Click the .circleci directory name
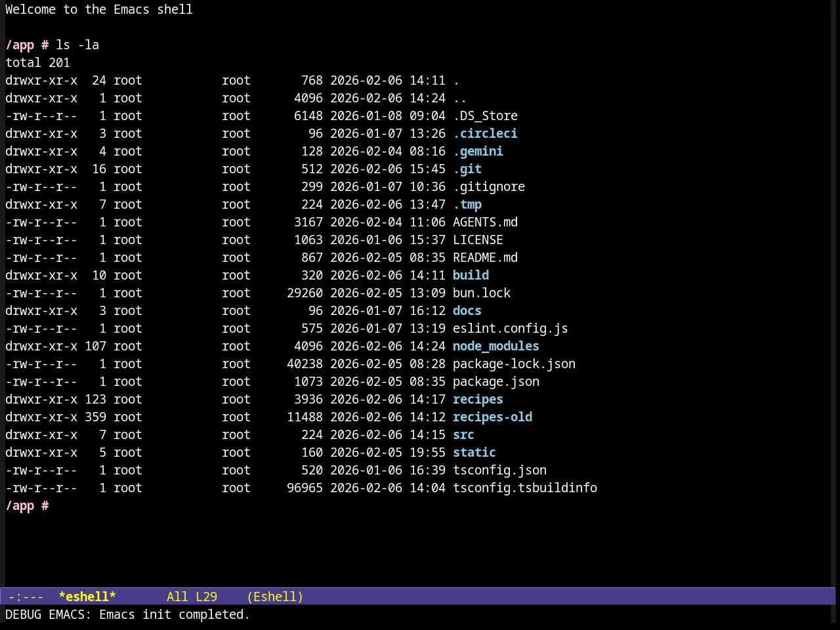 485,133
